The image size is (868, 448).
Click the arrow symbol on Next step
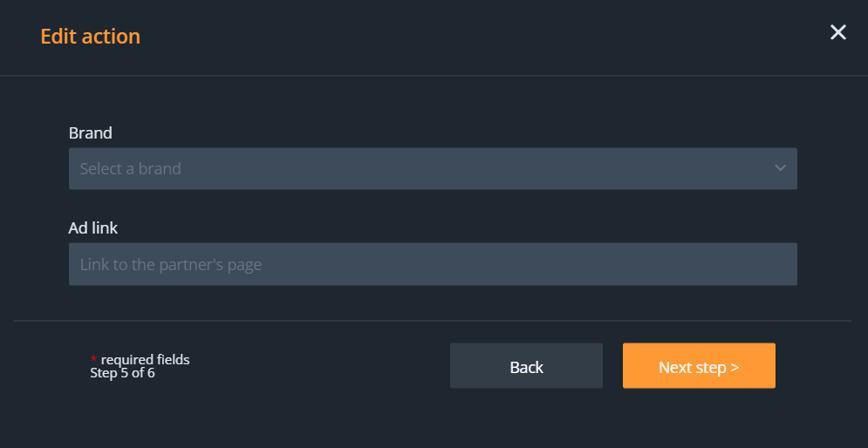(735, 368)
